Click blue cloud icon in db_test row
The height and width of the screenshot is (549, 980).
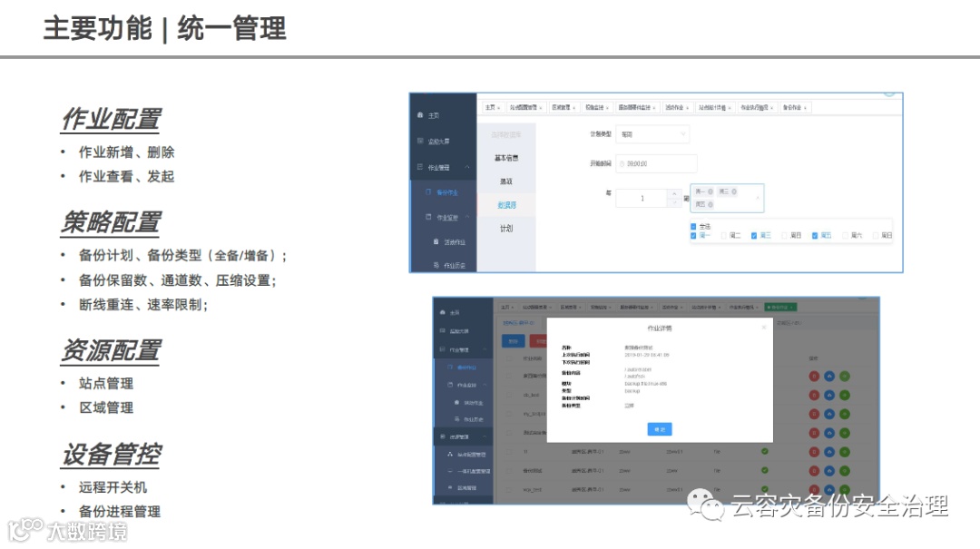[x=829, y=395]
